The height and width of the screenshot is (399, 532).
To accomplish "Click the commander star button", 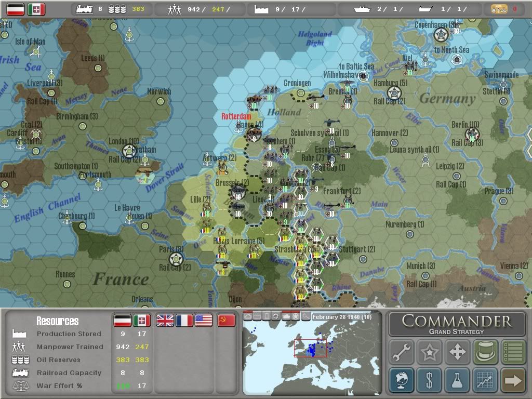I will coord(429,352).
